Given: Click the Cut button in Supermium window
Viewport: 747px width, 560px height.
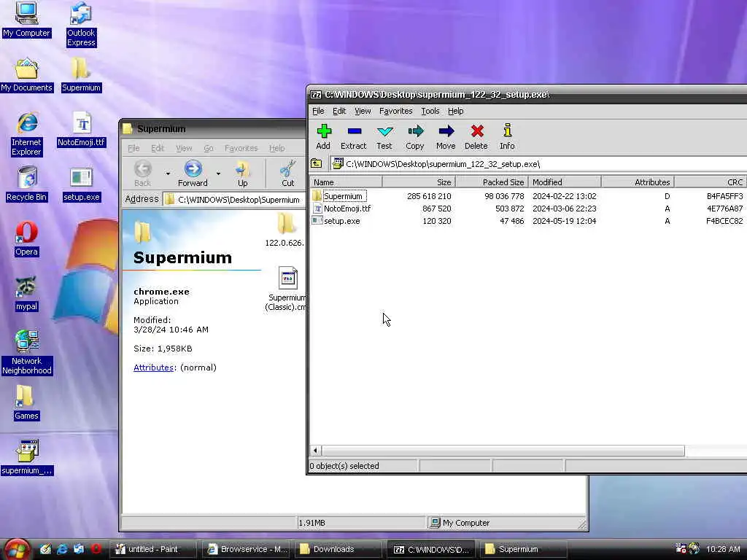Looking at the screenshot, I should (x=287, y=174).
